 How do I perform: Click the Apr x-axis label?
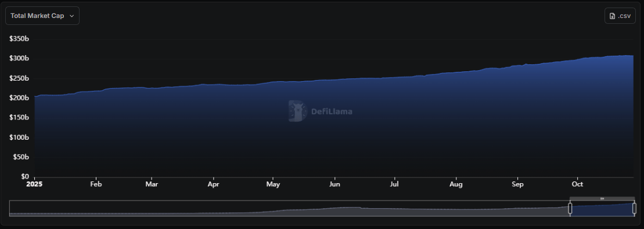(213, 184)
